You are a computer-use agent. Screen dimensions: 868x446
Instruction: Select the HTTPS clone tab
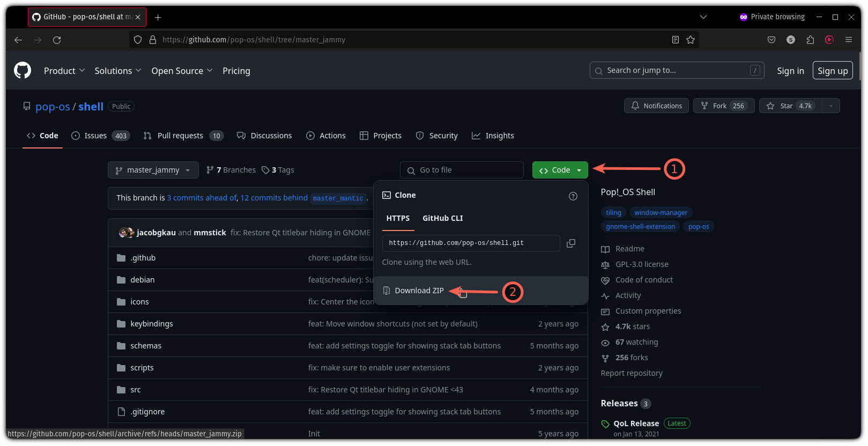click(x=398, y=218)
